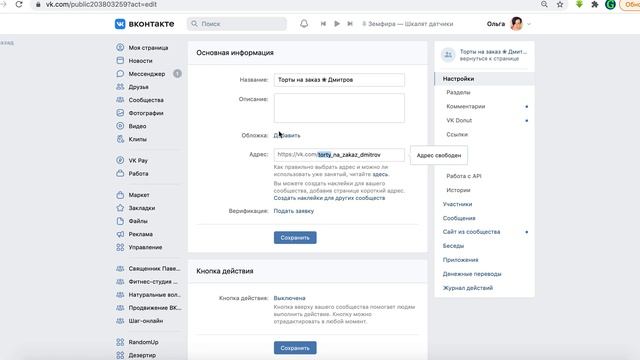This screenshot has width=640, height=360.
Task: Click Добавить cover link
Action: [287, 136]
